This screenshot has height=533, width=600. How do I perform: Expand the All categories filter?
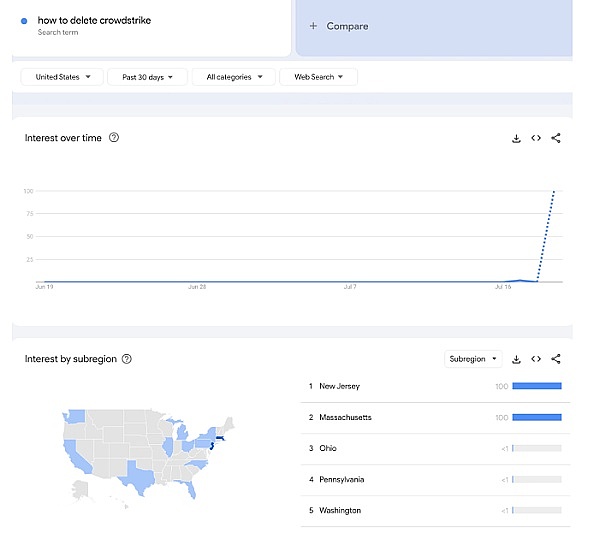point(234,77)
